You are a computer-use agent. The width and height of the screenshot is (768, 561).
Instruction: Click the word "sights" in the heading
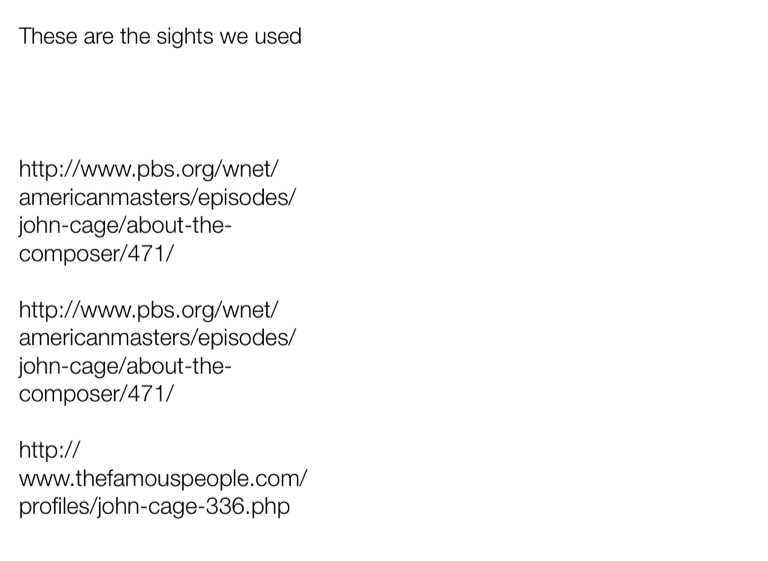click(x=185, y=38)
